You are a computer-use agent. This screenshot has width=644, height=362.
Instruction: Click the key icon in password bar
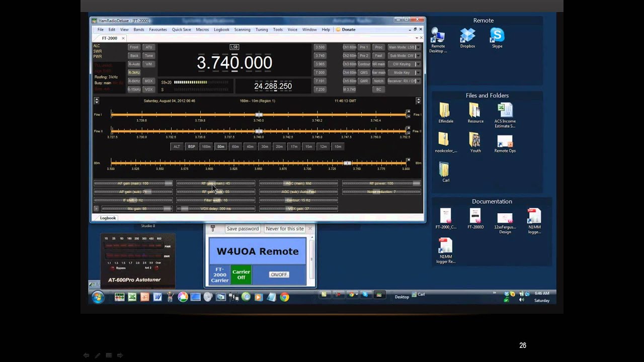point(213,228)
